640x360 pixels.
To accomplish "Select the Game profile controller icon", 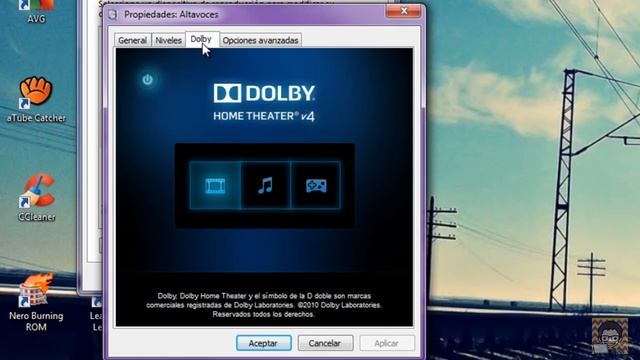I will click(x=316, y=186).
